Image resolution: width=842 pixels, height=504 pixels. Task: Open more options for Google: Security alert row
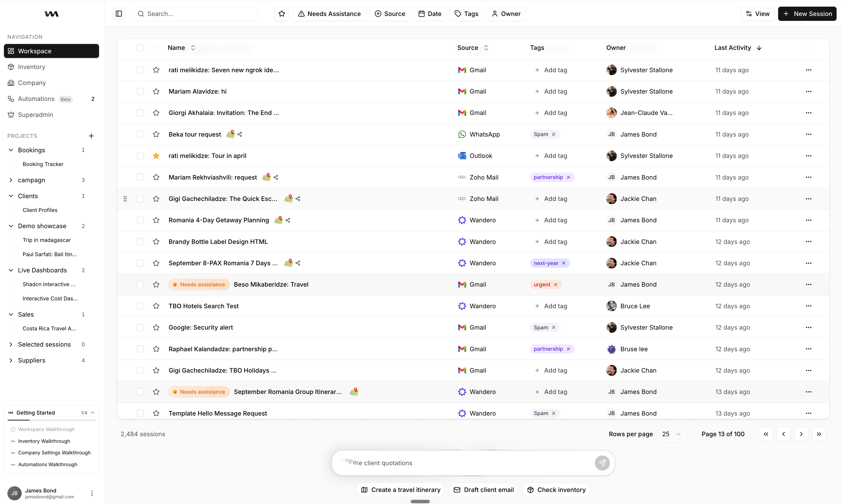tap(808, 327)
